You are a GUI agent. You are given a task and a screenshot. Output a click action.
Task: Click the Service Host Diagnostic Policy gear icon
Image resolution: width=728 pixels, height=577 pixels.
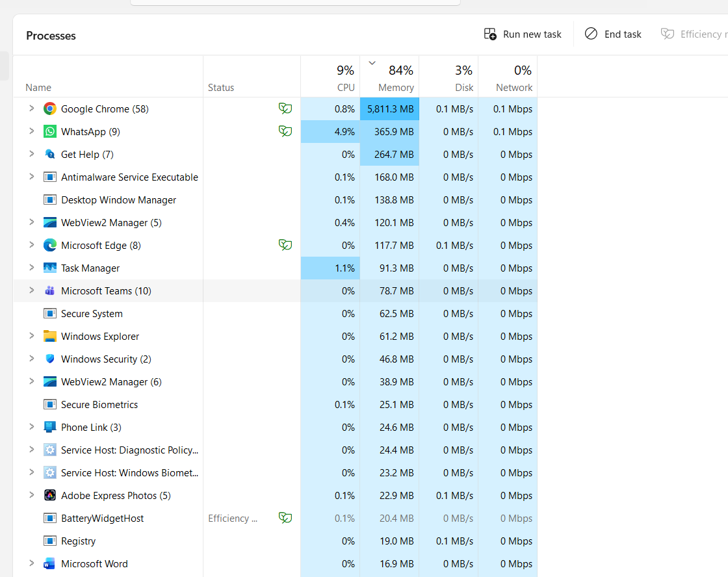[x=49, y=450]
